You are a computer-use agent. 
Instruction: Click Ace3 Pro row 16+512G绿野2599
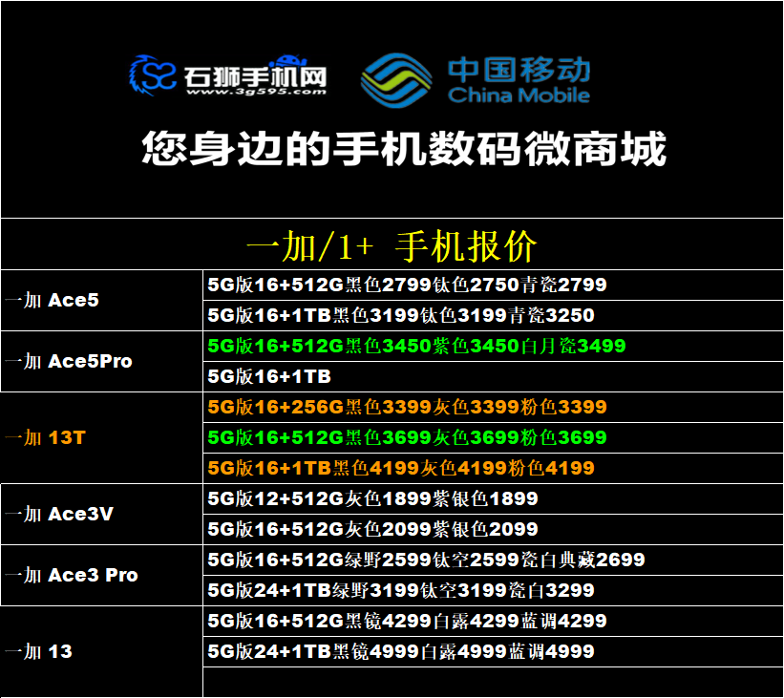493,560
